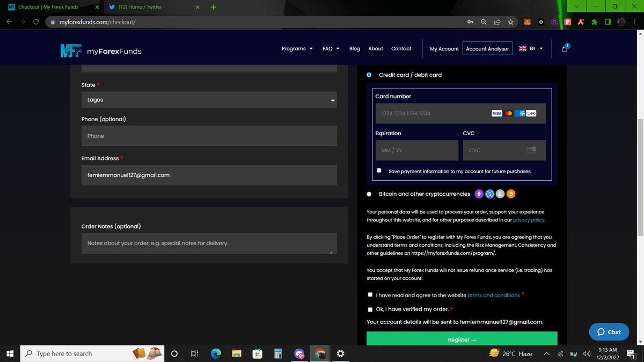
Task: Bookmark this page with the star icon
Action: pyautogui.click(x=510, y=22)
